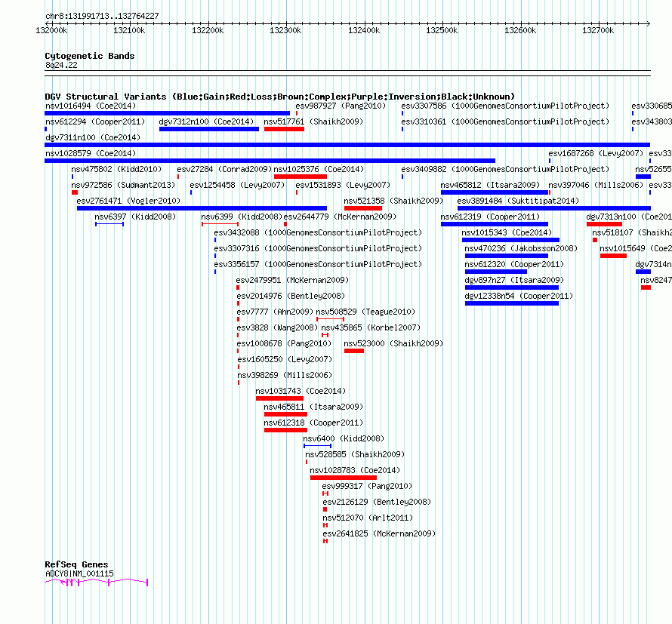Click the 8q24.22 cytogenetic band label
Viewport: 672px width, 624px height.
pos(61,65)
